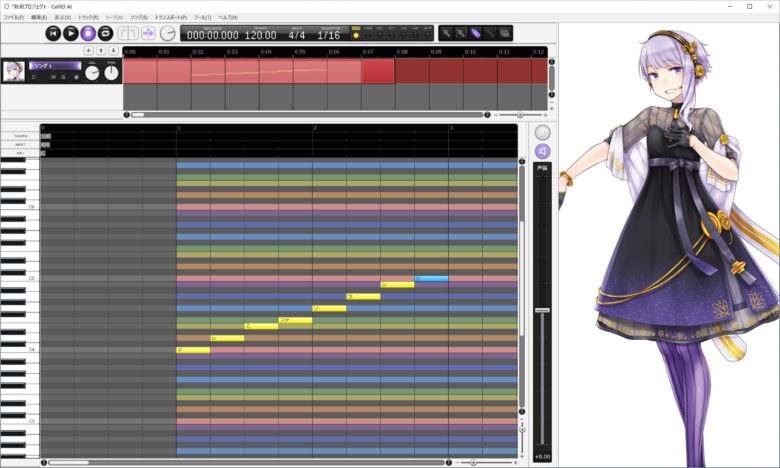Screen dimensions: 780x468
Task: Open the 編集 menu
Action: tap(39, 17)
